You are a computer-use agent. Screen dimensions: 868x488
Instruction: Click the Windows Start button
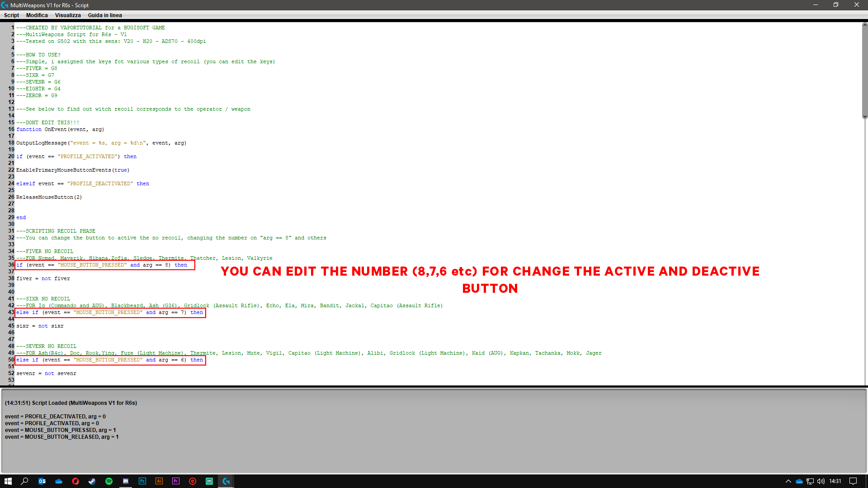[x=8, y=481]
